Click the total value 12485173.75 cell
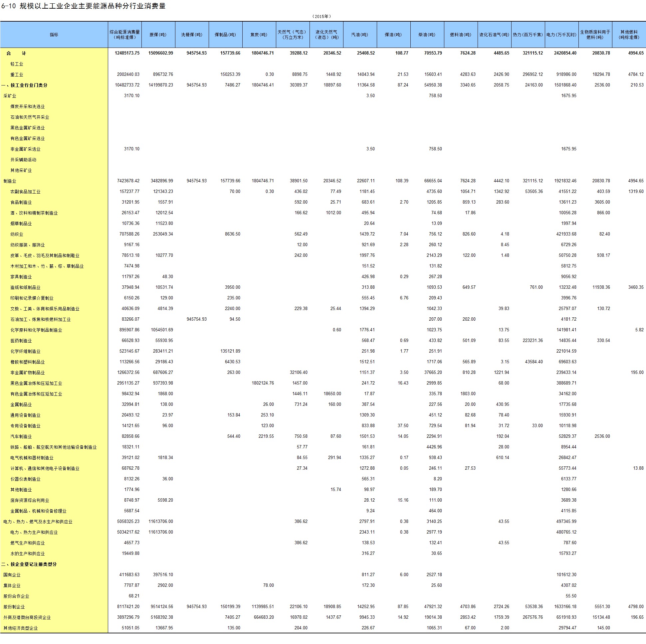This screenshot has height=644, width=646. coord(127,53)
